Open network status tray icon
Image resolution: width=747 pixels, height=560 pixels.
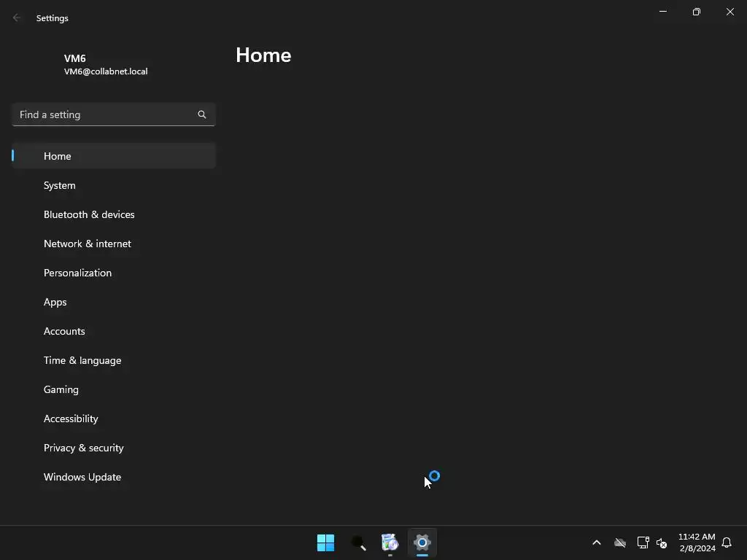[x=643, y=542]
